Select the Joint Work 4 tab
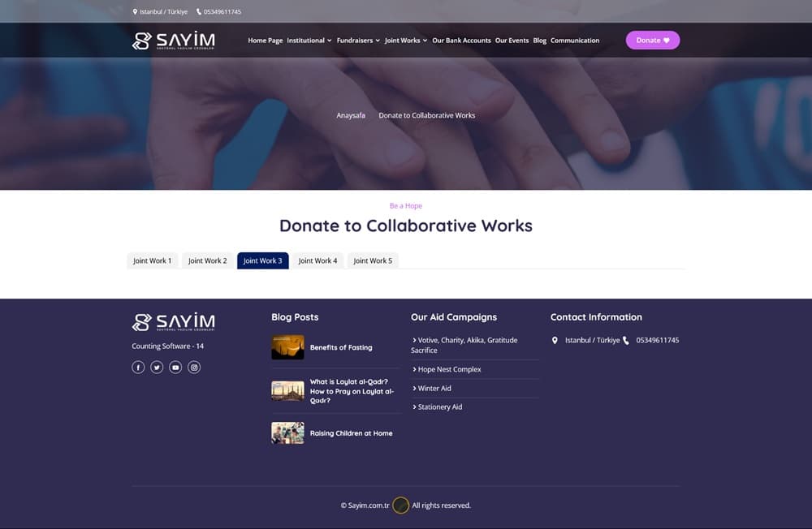Image resolution: width=812 pixels, height=529 pixels. pos(317,261)
